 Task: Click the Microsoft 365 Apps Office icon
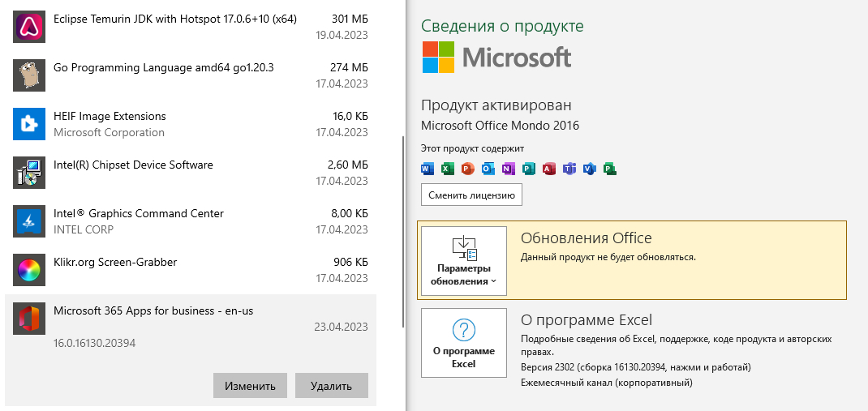[28, 318]
